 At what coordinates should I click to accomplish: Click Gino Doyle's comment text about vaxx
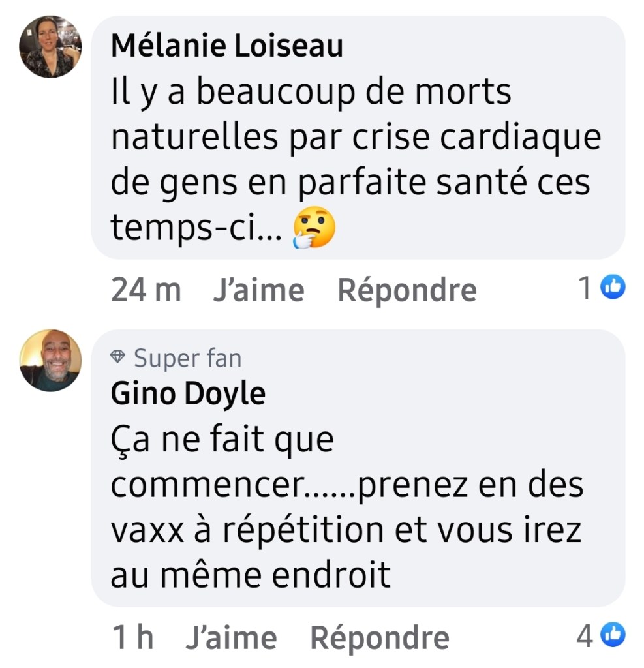[346, 508]
